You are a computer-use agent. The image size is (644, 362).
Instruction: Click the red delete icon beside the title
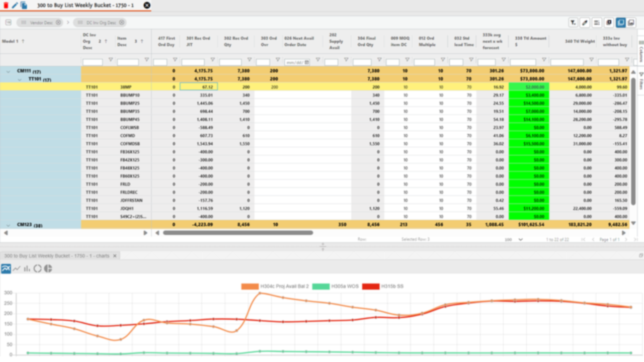(x=6, y=5)
